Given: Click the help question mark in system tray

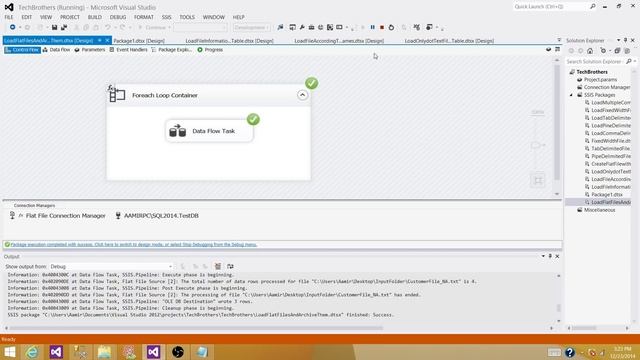Looking at the screenshot, I should click(x=570, y=352).
